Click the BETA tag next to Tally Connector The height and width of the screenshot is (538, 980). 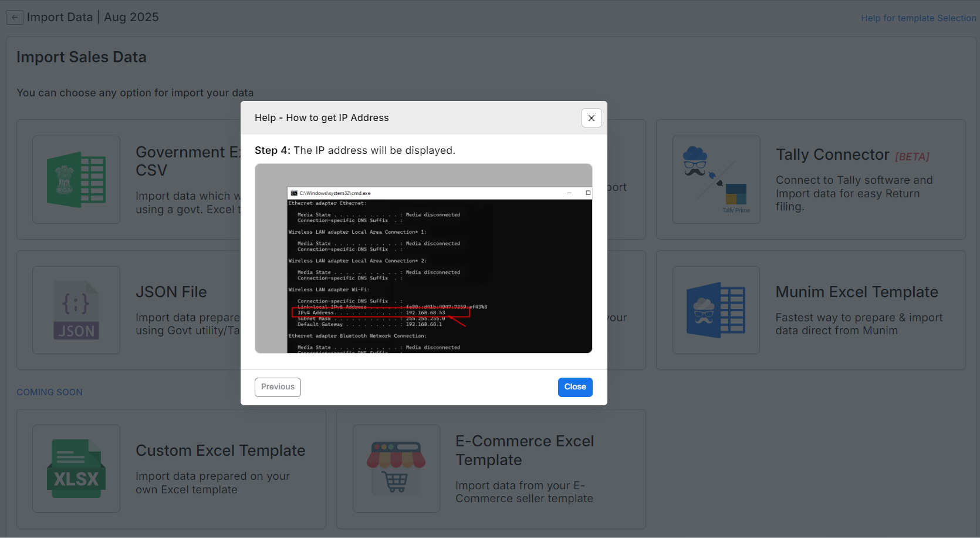click(912, 157)
